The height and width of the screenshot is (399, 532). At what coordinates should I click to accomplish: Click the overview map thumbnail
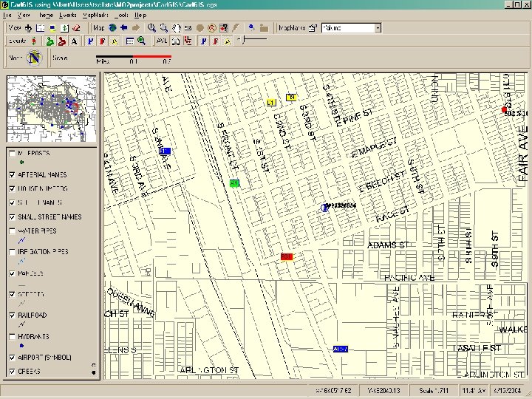tap(52, 109)
